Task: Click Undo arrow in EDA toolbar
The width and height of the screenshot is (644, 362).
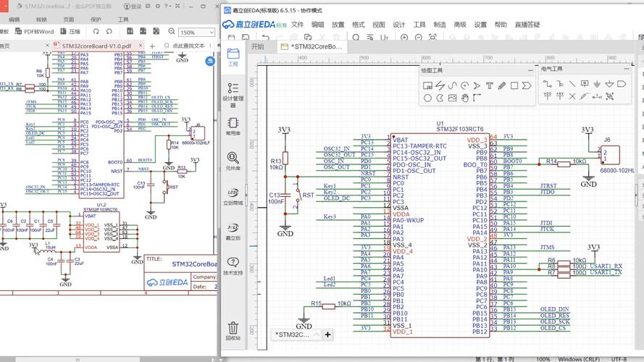Action: [x=266, y=38]
